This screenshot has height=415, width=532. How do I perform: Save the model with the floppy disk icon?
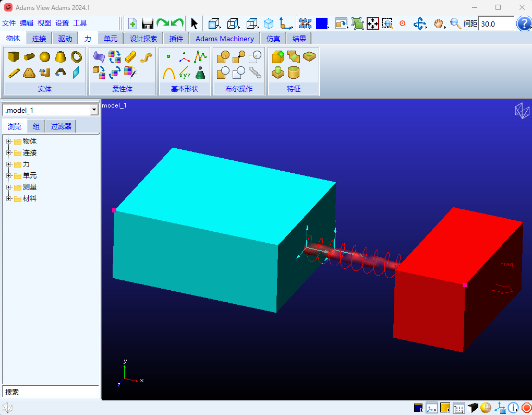click(148, 23)
